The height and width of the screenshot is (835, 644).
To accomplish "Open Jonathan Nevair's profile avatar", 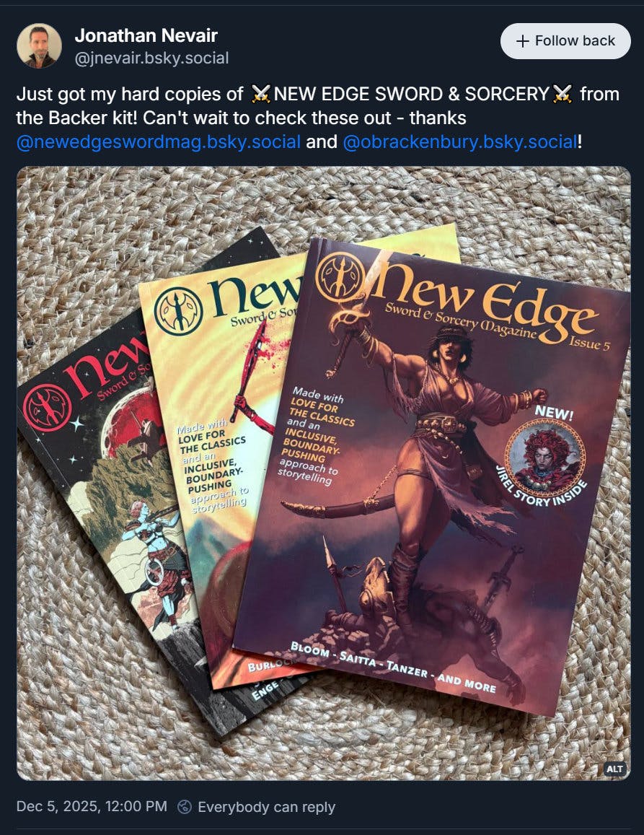I will point(40,45).
